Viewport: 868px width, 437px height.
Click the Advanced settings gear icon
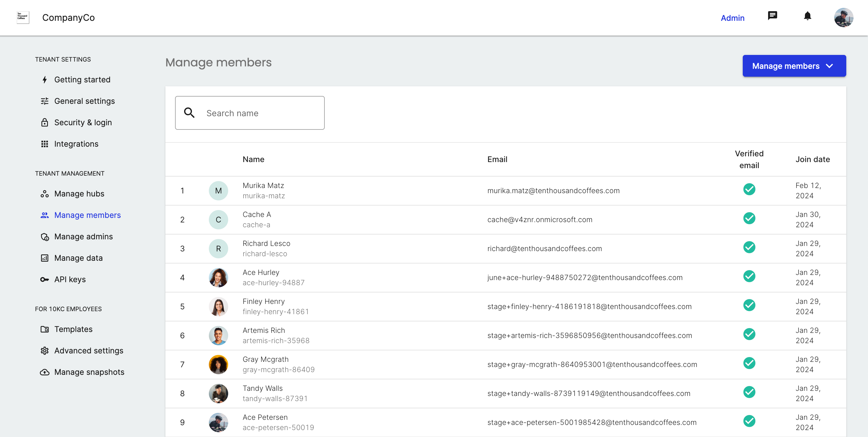coord(44,351)
